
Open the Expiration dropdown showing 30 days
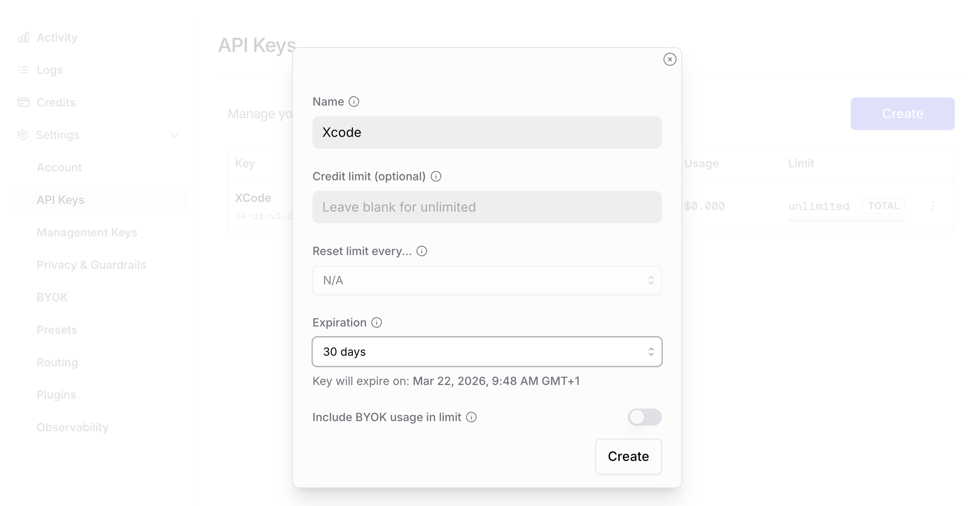click(486, 352)
